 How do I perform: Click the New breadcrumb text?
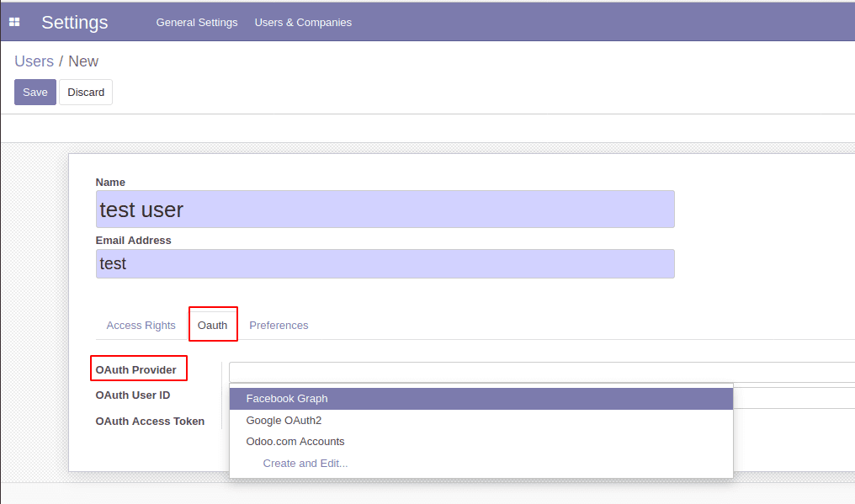coord(82,61)
